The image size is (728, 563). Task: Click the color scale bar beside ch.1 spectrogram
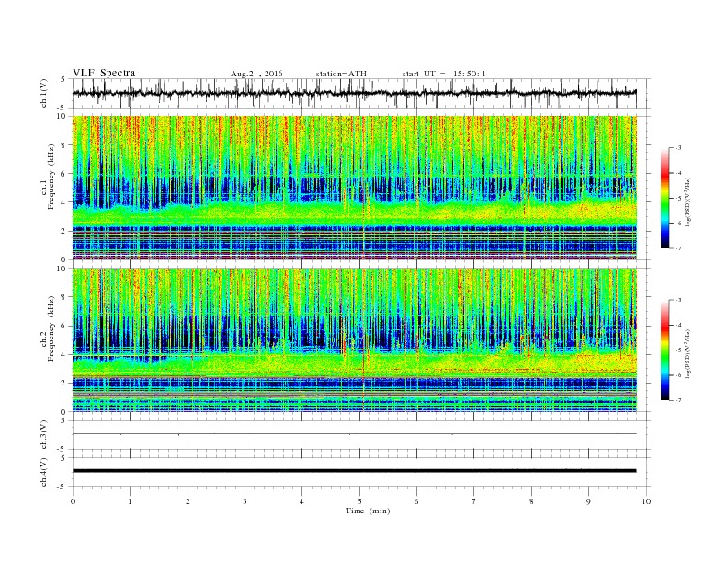[x=665, y=198]
